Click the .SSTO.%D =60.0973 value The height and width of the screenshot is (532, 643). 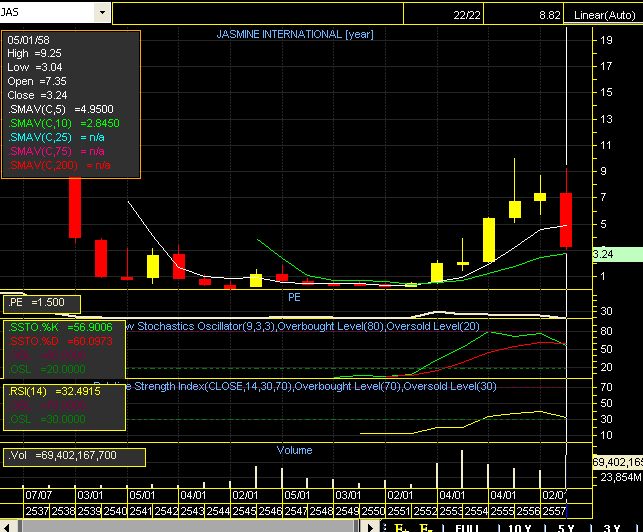pyautogui.click(x=60, y=341)
